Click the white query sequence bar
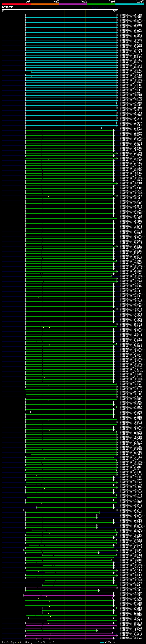 pyautogui.click(x=60, y=9)
